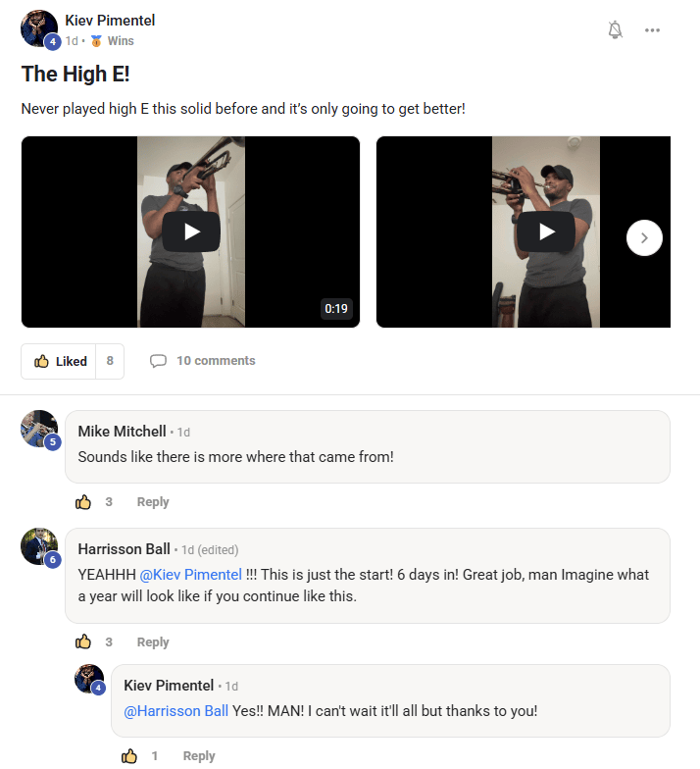Screen dimensions: 700x769
Task: Open Mike Mitchell's profile avatar
Action: click(39, 429)
